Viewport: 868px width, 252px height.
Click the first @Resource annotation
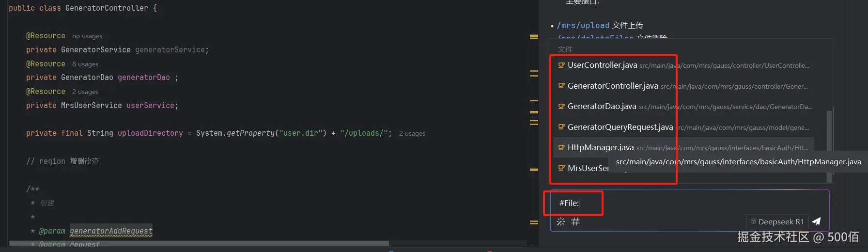pos(46,36)
